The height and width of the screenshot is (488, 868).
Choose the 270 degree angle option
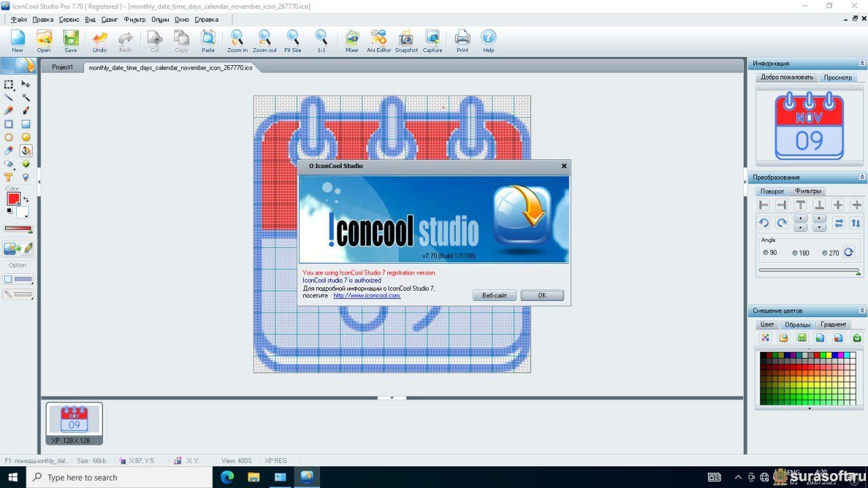tap(825, 253)
